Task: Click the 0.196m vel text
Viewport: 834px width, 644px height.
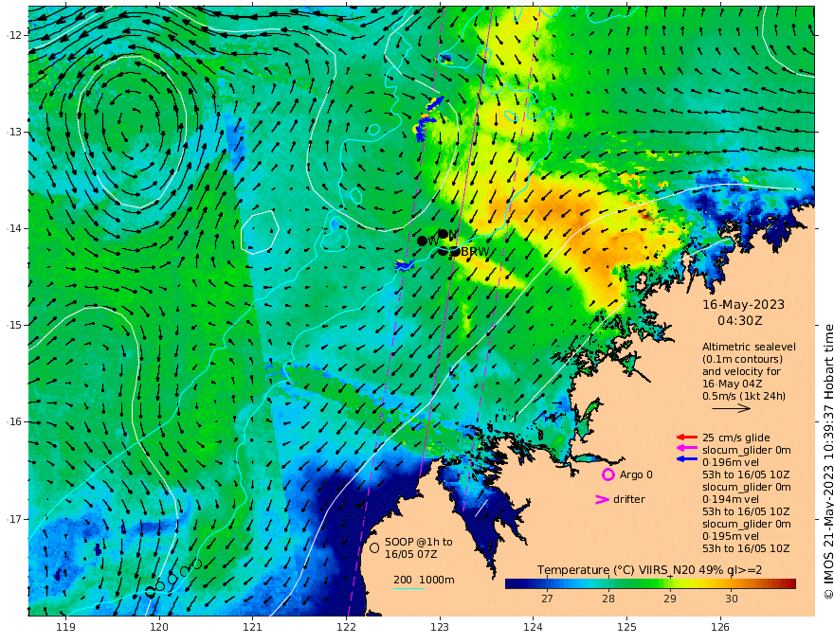Action: click(x=731, y=462)
